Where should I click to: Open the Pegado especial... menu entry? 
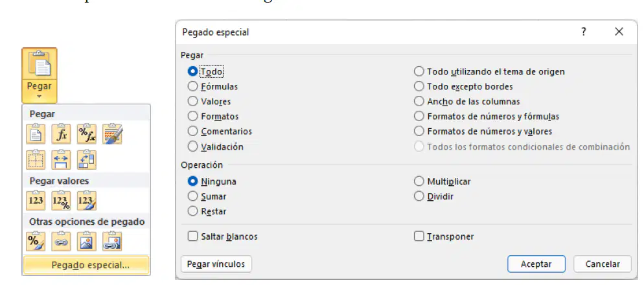coord(86,266)
